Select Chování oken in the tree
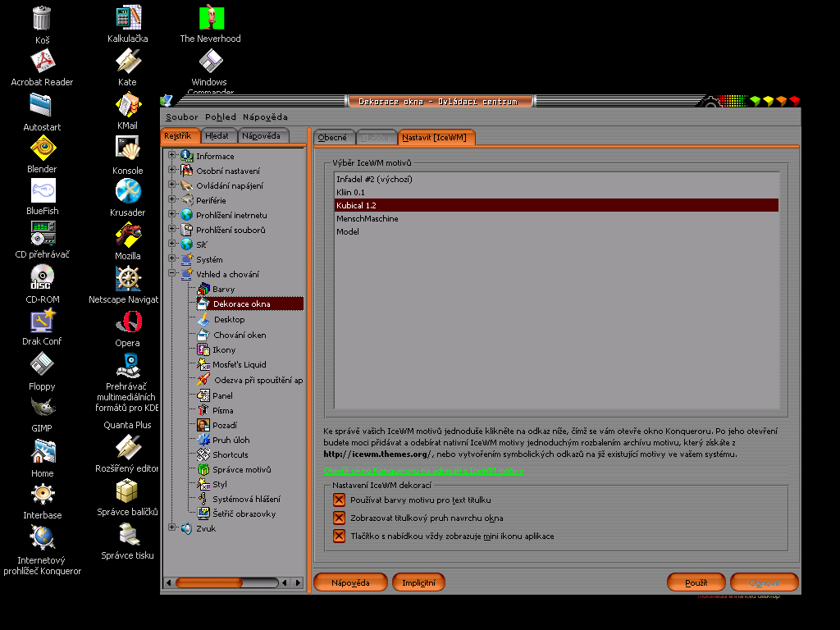The image size is (840, 630). click(x=240, y=335)
